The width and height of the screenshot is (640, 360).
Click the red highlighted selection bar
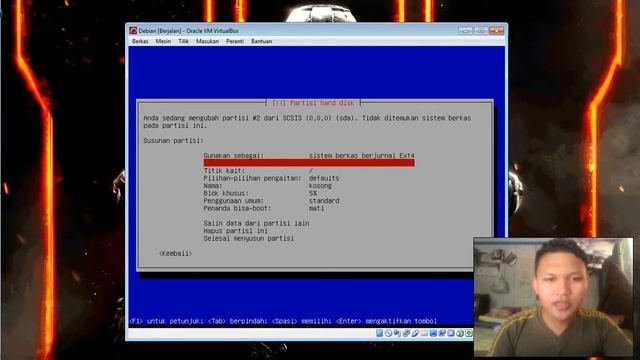coord(309,163)
